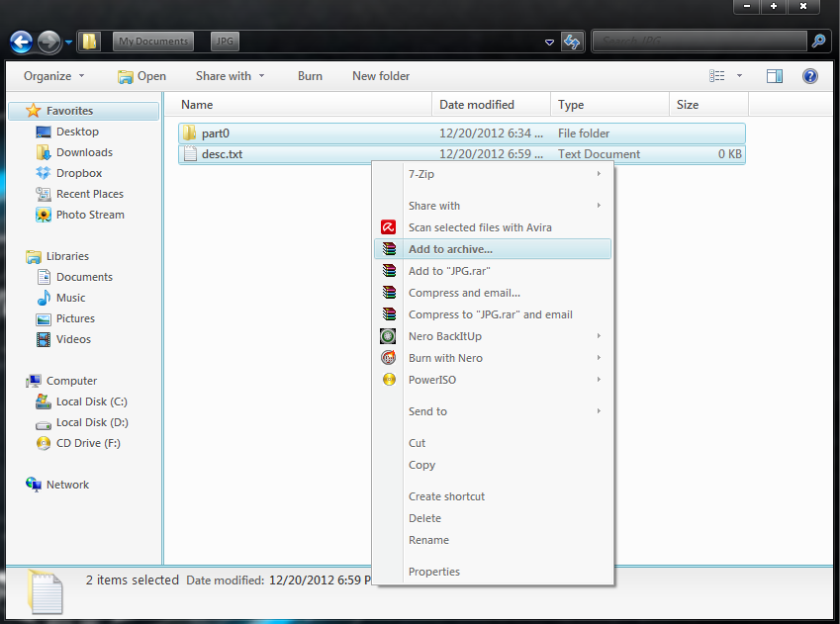840x624 pixels.
Task: Click the search input field
Action: pyautogui.click(x=699, y=42)
